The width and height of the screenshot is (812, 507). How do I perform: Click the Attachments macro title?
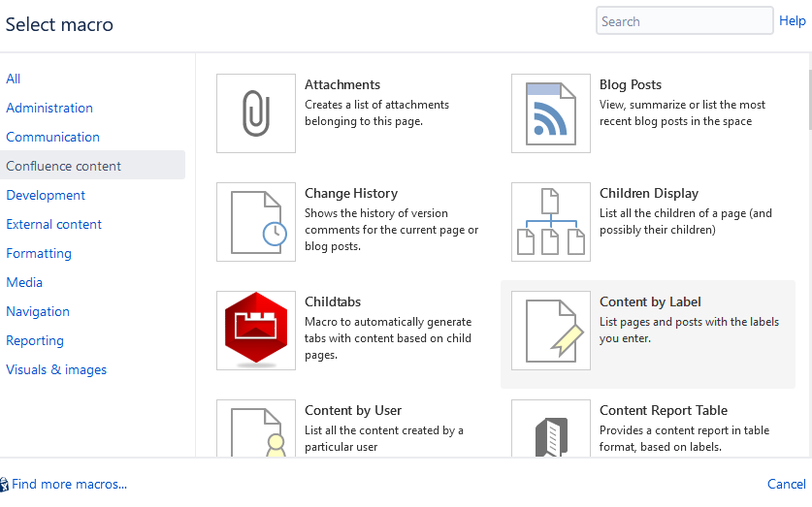click(x=342, y=84)
